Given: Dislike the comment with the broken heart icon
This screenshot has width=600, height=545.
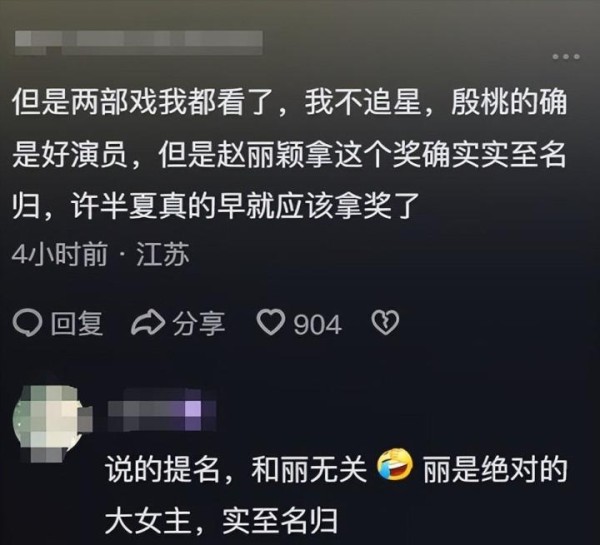Looking at the screenshot, I should coord(385,322).
